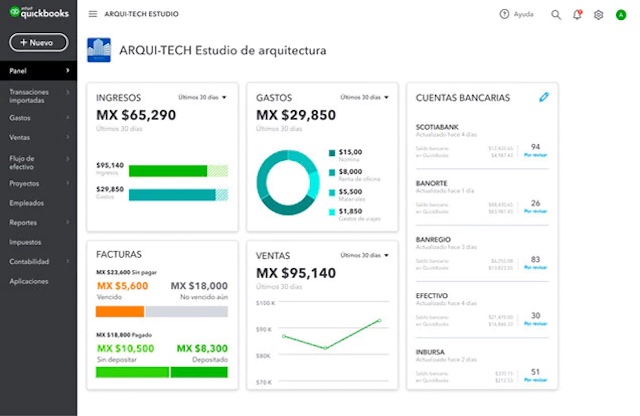Click MX $65,290 income total
This screenshot has height=416, width=640.
(x=136, y=115)
